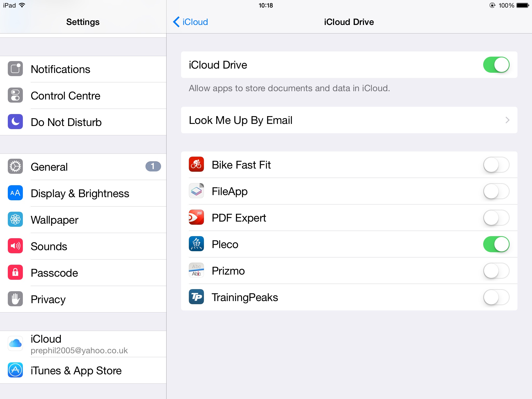Open Notifications settings
Screen dimensions: 532x399
pos(83,69)
